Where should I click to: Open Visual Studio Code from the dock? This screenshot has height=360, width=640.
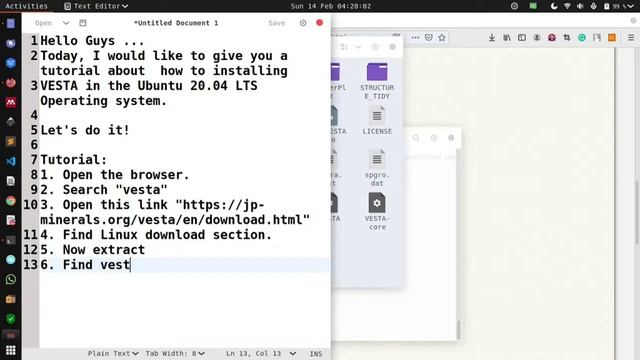point(11,161)
